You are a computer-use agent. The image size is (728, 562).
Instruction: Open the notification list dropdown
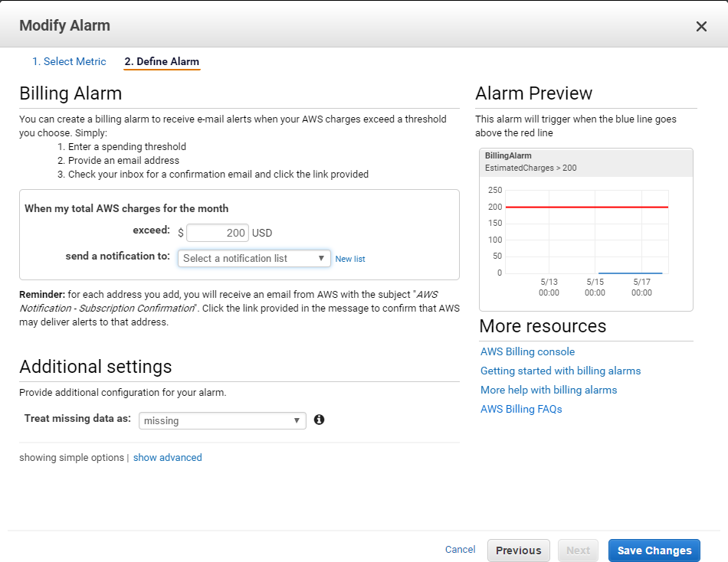254,259
